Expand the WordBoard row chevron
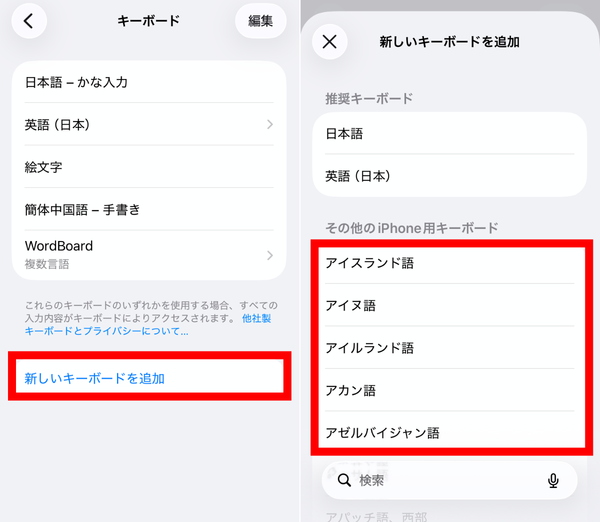This screenshot has height=522, width=600. click(x=270, y=255)
